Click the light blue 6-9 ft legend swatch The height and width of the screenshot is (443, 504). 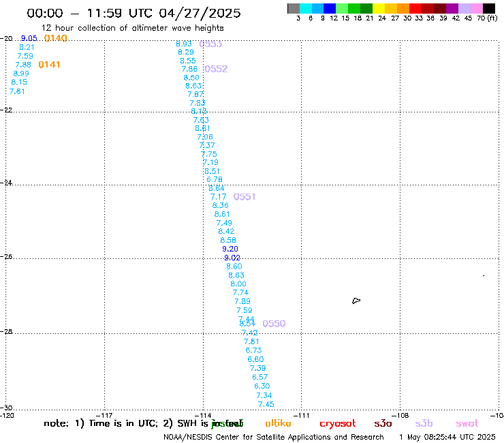point(317,8)
